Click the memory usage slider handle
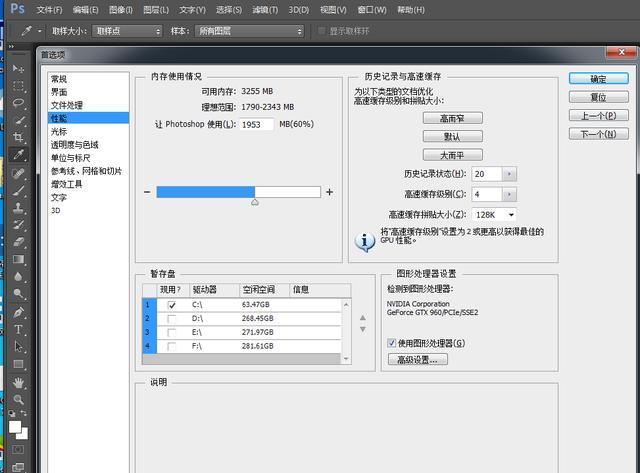Image resolution: width=640 pixels, height=473 pixels. 255,202
